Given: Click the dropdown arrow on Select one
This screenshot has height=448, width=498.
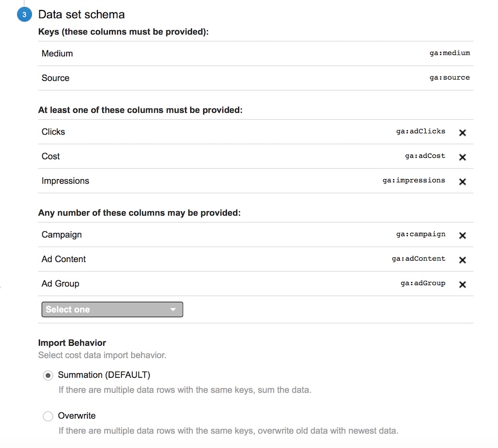Looking at the screenshot, I should pyautogui.click(x=173, y=310).
